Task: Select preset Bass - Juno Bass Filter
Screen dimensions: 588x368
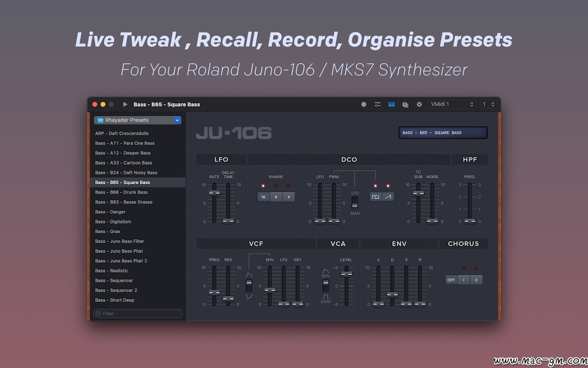Action: click(138, 241)
